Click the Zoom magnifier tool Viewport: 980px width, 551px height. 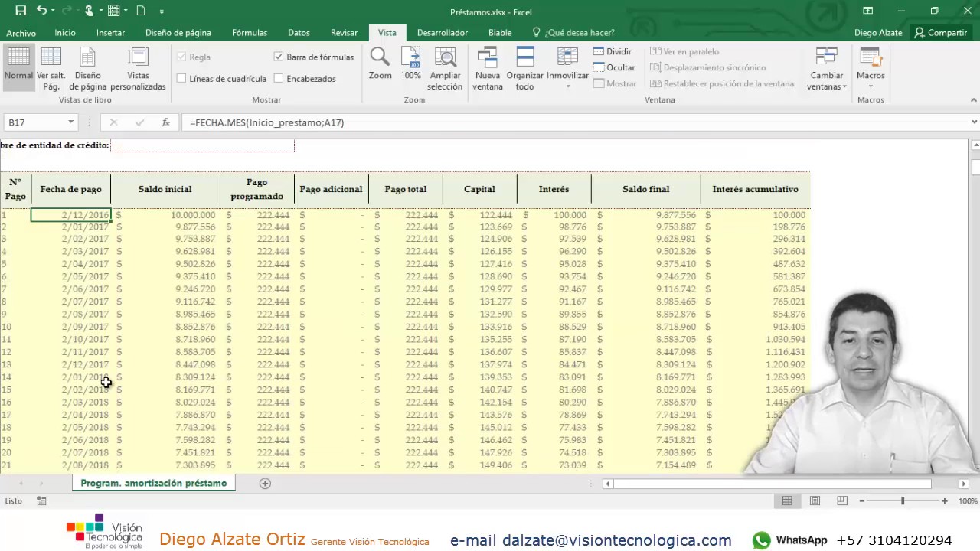(380, 64)
